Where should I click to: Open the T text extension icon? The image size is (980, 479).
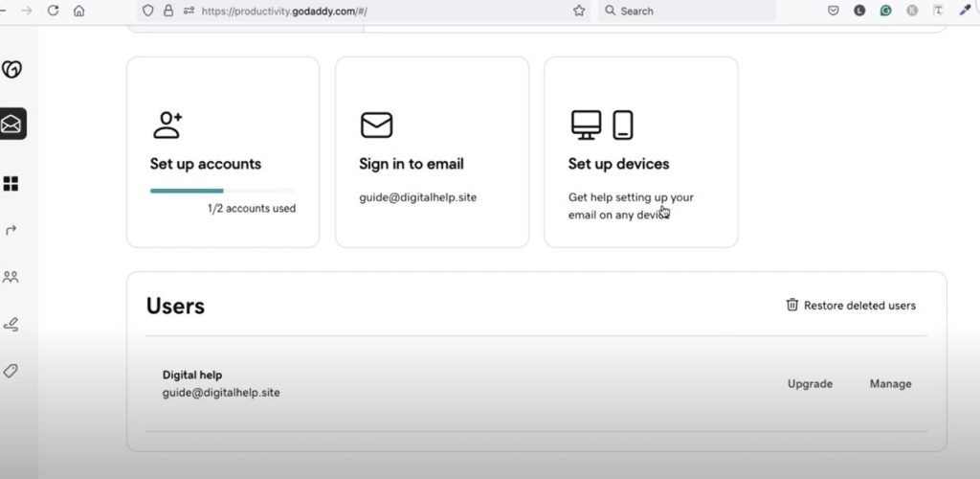point(938,11)
